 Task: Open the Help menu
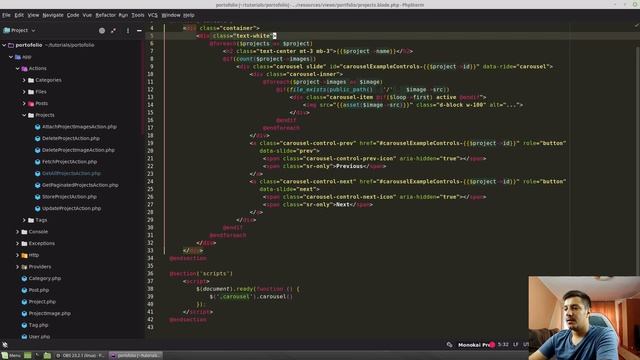189,15
